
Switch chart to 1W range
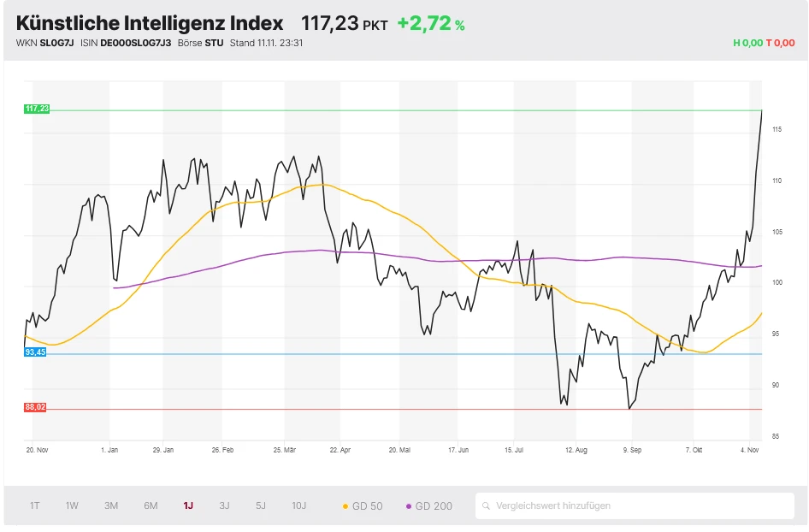(x=72, y=505)
